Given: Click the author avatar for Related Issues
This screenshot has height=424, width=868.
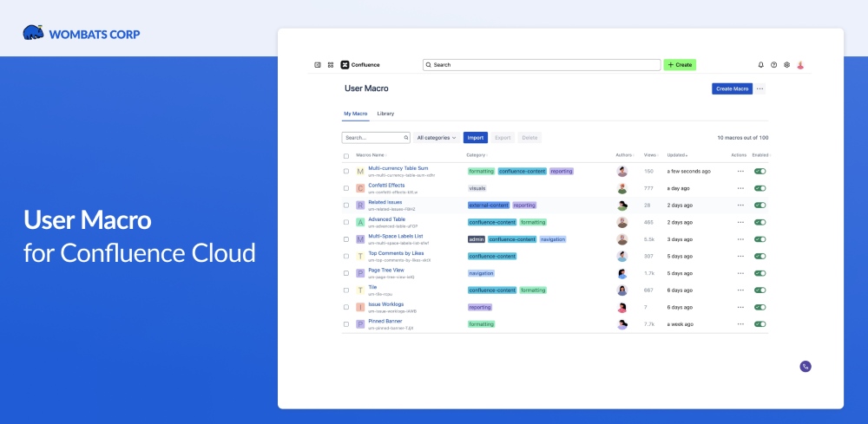Looking at the screenshot, I should click(x=622, y=205).
